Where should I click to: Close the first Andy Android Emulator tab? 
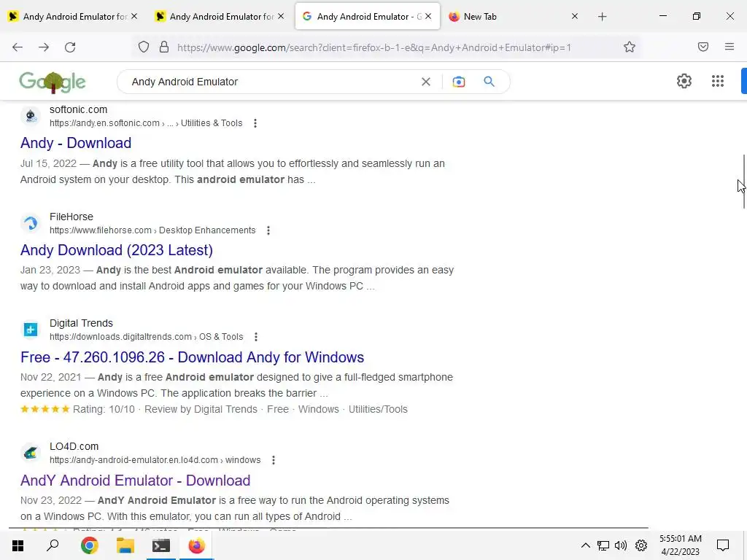point(134,17)
